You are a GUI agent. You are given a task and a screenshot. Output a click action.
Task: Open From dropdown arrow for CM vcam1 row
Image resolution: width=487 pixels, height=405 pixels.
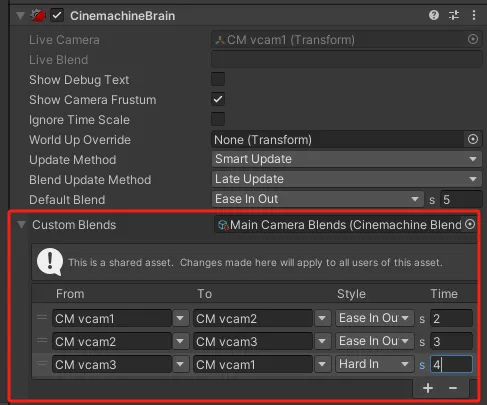[180, 318]
